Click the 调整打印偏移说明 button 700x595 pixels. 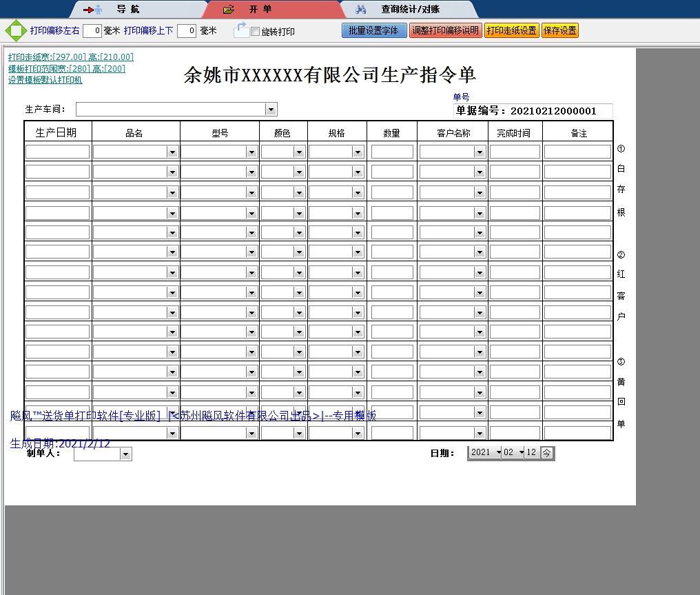coord(445,30)
